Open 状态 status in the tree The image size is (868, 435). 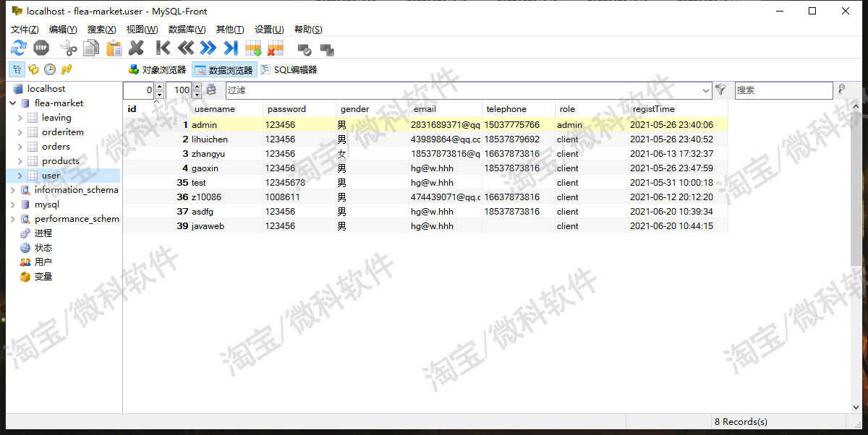click(43, 248)
